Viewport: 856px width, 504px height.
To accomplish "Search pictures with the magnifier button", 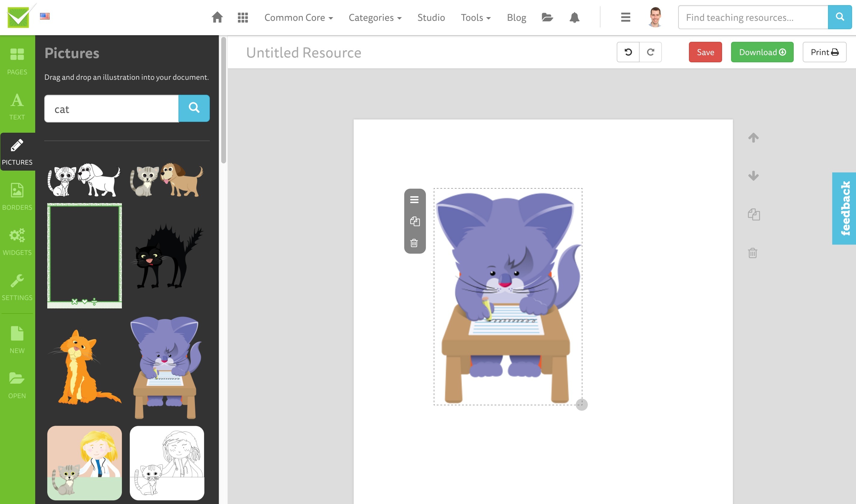I will tap(194, 108).
